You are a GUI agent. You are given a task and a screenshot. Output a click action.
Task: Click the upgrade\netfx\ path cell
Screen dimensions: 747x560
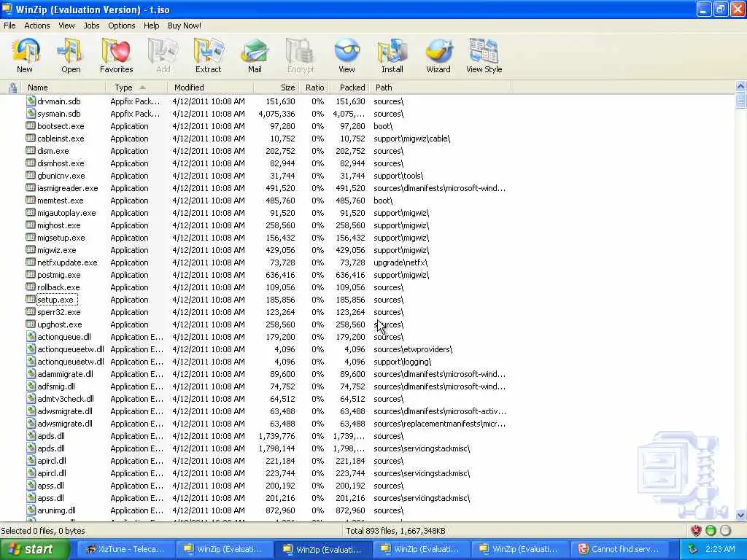[x=400, y=262]
